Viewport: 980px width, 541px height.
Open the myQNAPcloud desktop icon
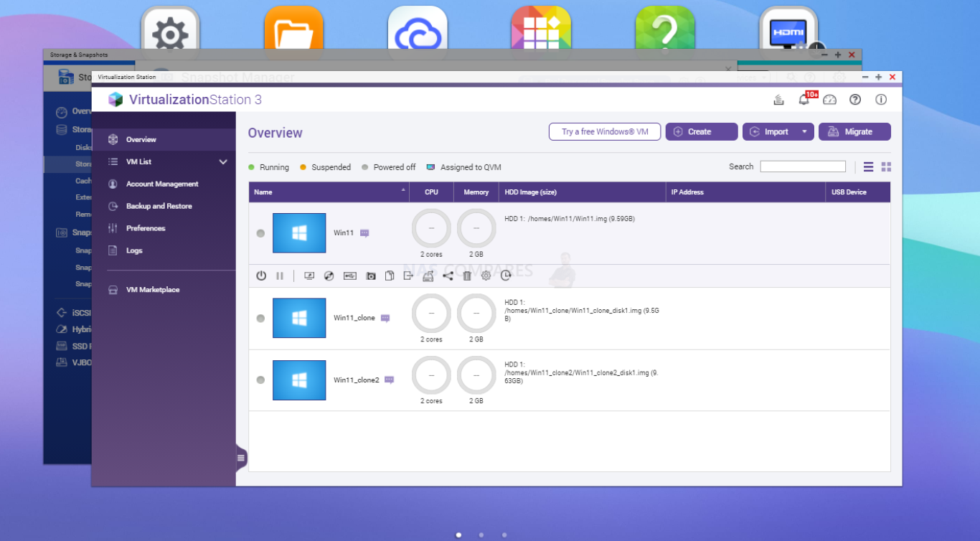pos(418,27)
